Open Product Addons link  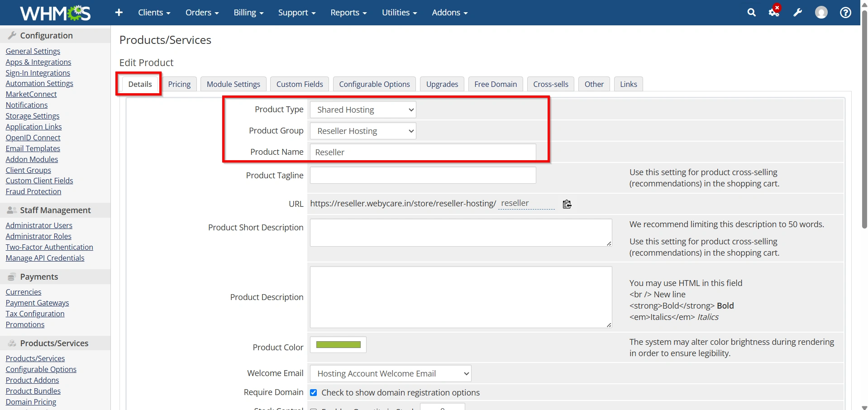point(33,380)
